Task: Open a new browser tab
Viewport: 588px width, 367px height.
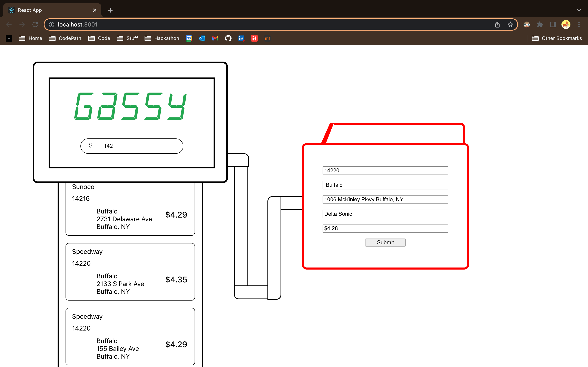Action: [x=110, y=10]
